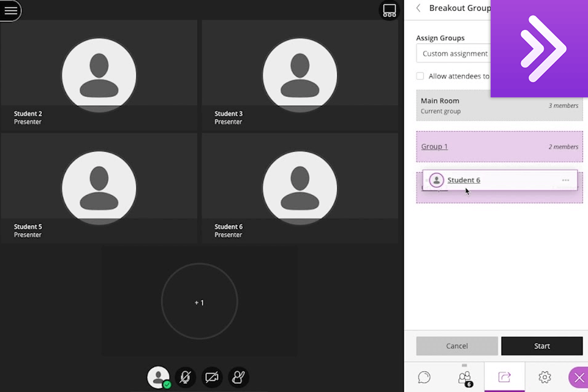The image size is (588, 392).
Task: Close the Collaborate panel with purple X
Action: point(579,378)
